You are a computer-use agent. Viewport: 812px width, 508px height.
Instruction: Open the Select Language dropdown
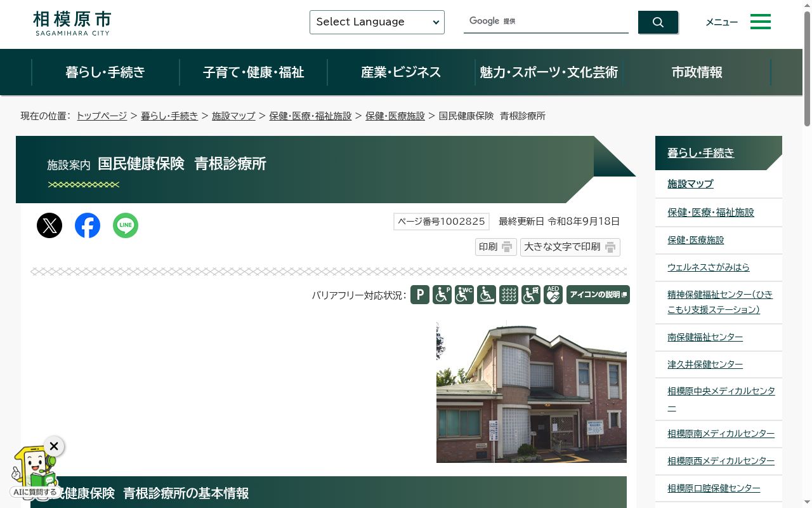(x=377, y=22)
